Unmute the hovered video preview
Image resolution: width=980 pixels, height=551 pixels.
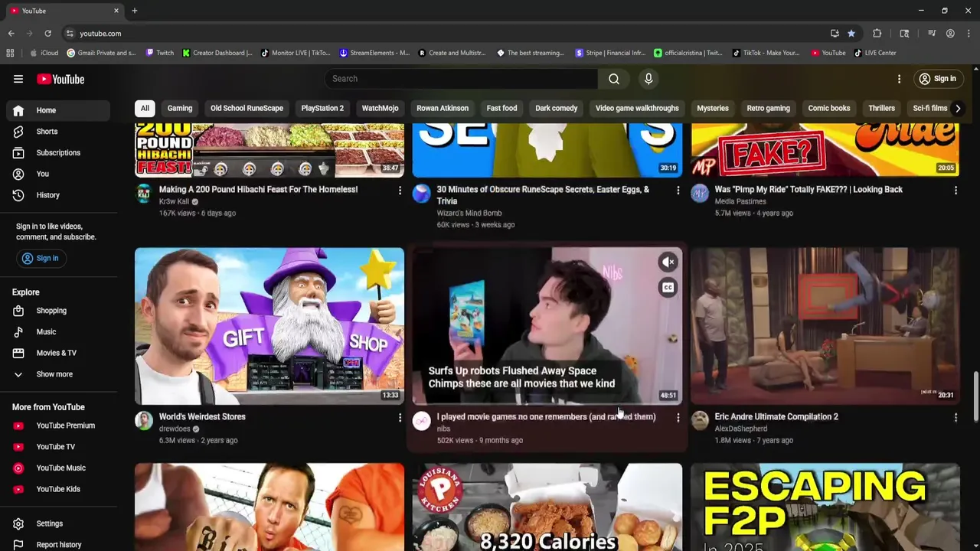(x=668, y=262)
